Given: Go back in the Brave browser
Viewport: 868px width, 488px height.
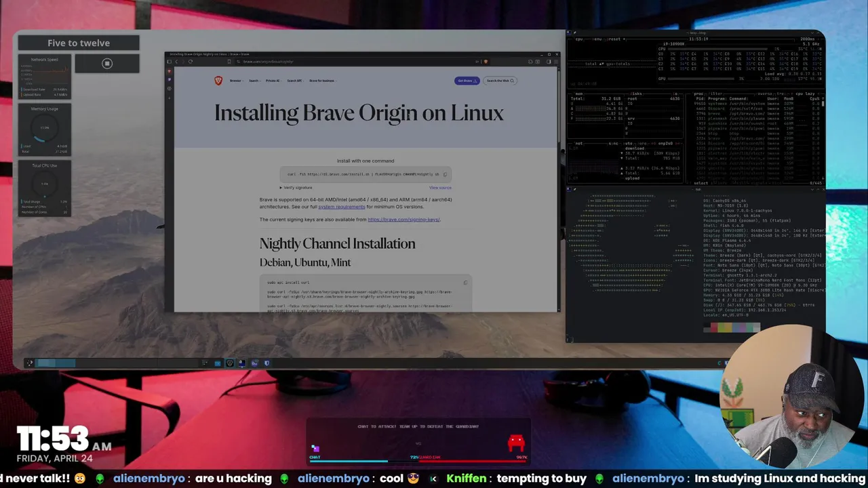Looking at the screenshot, I should tap(176, 62).
